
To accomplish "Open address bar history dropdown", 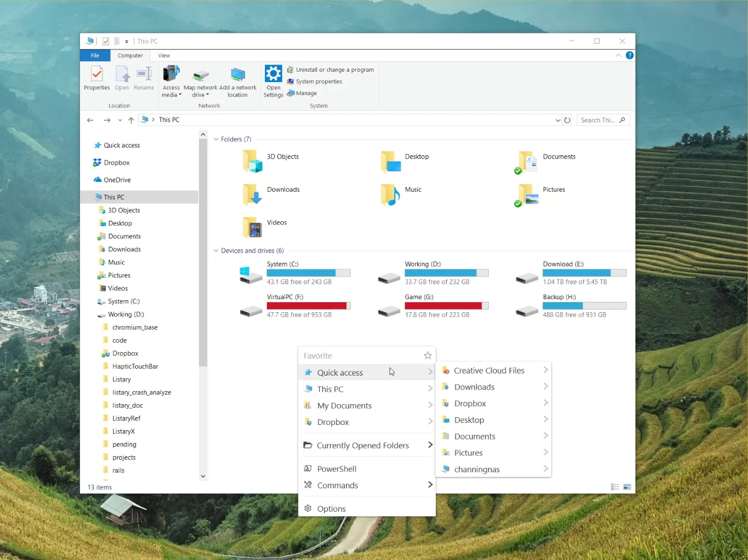I will coord(558,120).
